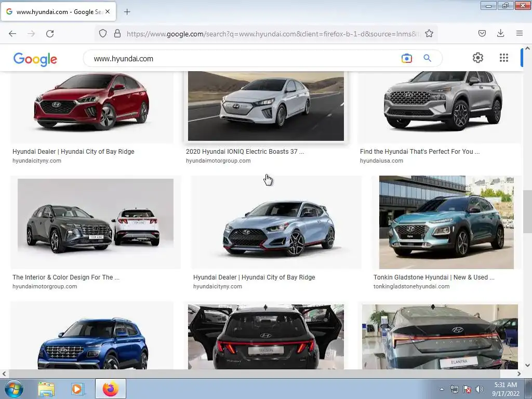Viewport: 532px width, 399px height.
Task: Open red Hyundai Ioniq hybrid image
Action: pos(91,106)
